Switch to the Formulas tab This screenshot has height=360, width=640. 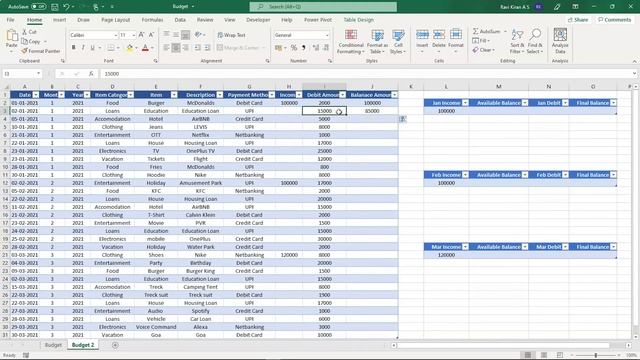pos(152,20)
